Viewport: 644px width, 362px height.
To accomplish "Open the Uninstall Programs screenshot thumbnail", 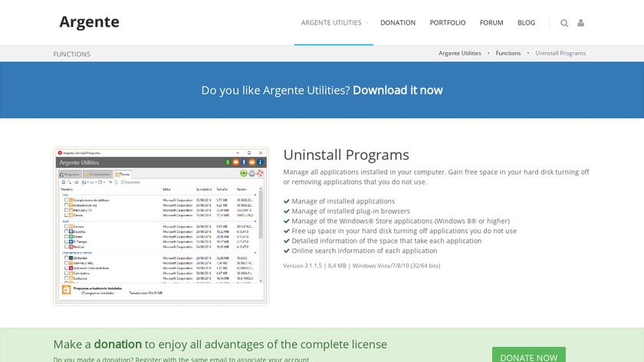I will [x=161, y=226].
